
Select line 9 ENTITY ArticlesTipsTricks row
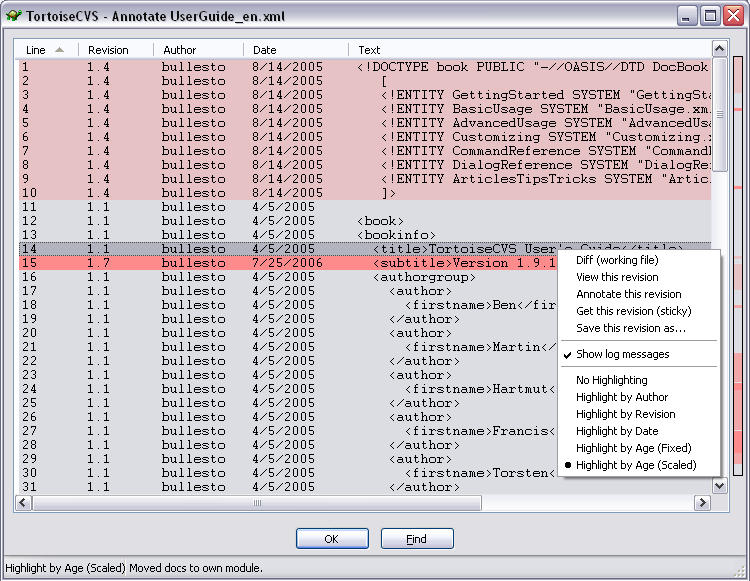[365, 178]
